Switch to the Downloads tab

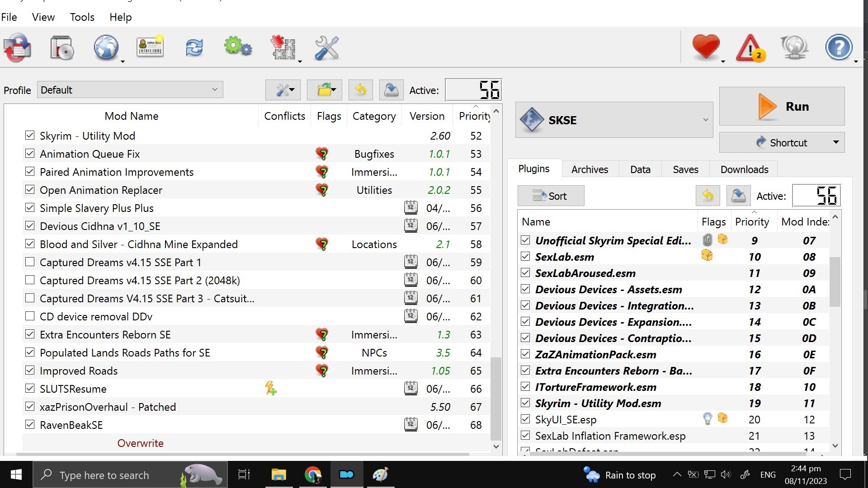point(744,169)
